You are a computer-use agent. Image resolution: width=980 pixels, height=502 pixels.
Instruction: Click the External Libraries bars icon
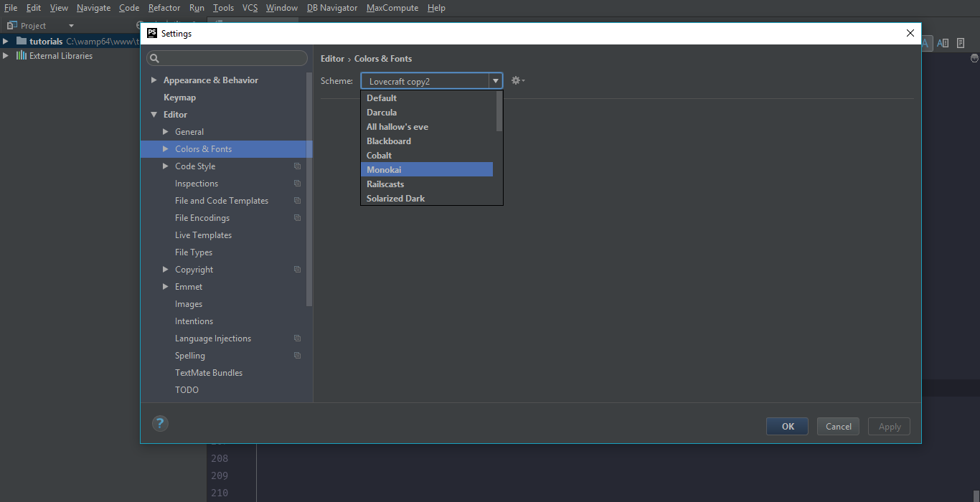coord(22,56)
